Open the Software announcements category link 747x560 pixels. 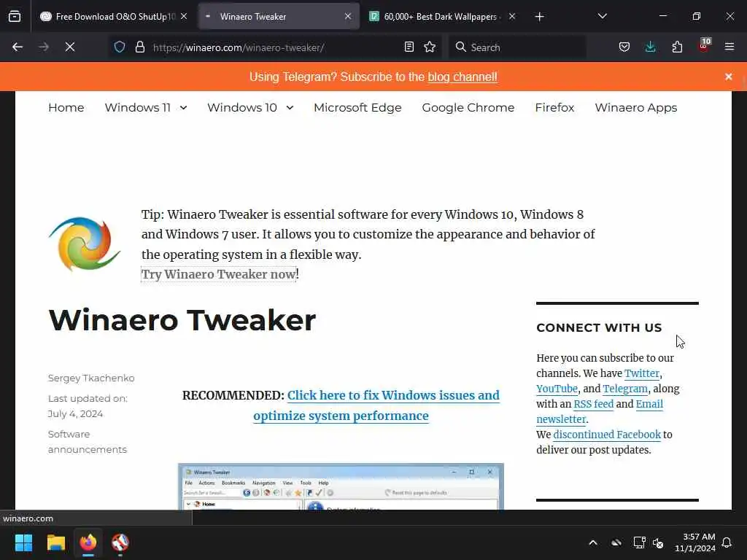click(88, 442)
